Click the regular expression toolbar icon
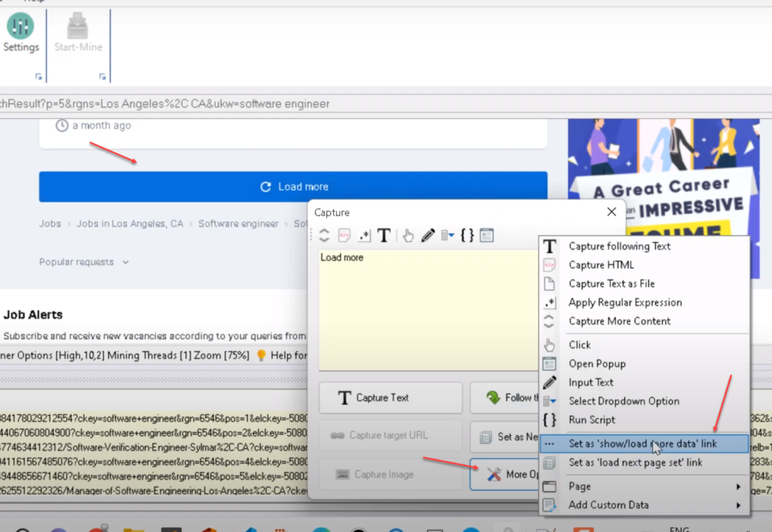 (x=363, y=236)
